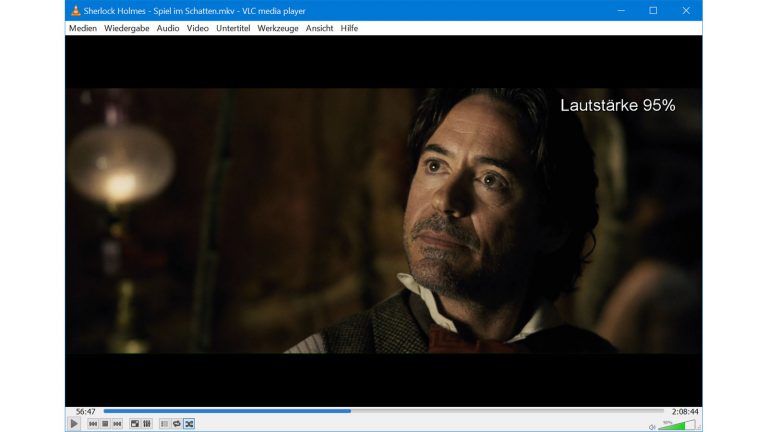This screenshot has width=768, height=432.
Task: Adjust the green volume slider
Action: tap(677, 425)
